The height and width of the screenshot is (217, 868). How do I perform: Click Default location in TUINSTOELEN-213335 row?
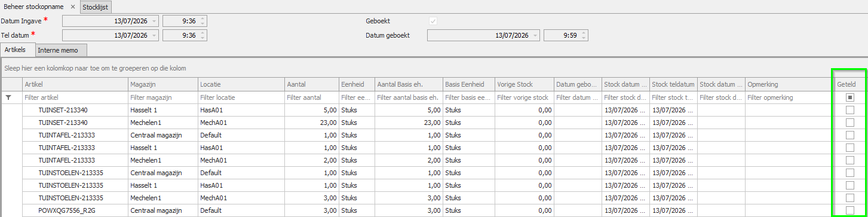coord(241,173)
